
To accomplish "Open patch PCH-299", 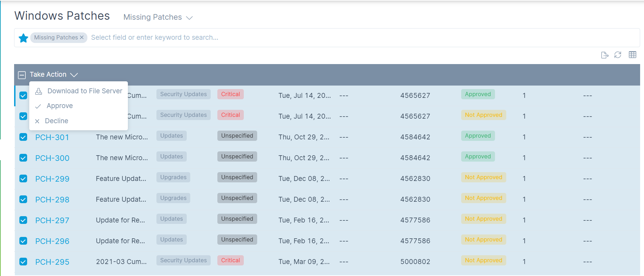I will pos(52,179).
